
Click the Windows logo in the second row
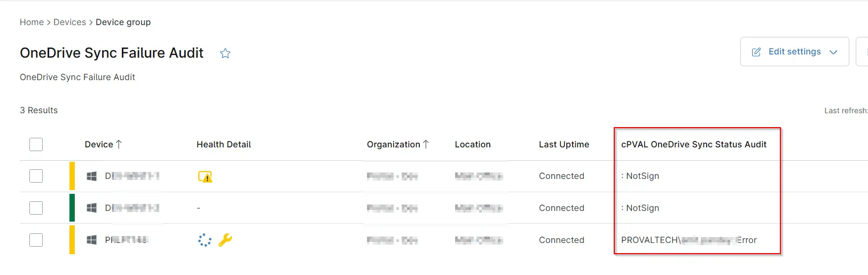[92, 208]
